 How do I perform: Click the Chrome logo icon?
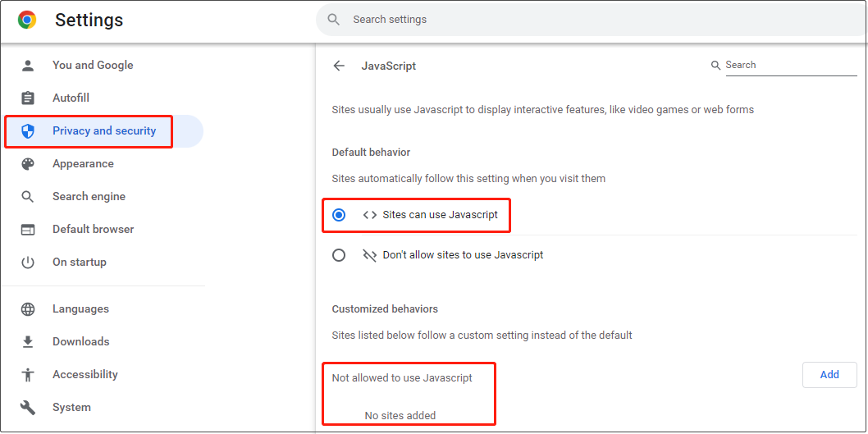point(27,20)
